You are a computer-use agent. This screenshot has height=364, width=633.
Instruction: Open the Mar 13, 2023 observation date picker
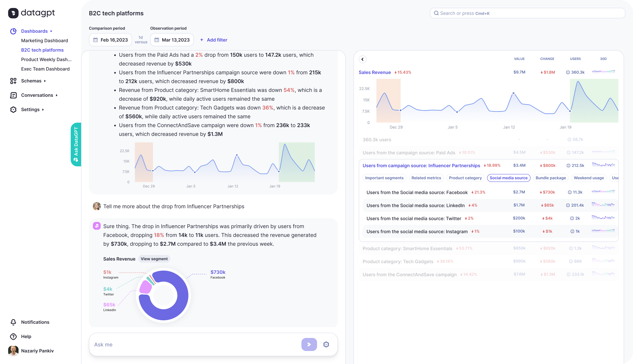tap(172, 40)
